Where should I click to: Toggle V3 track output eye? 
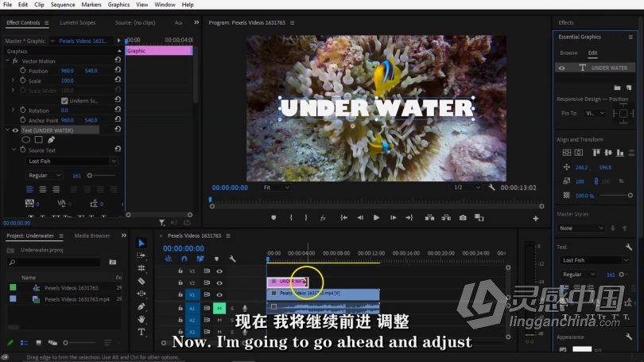[219, 271]
